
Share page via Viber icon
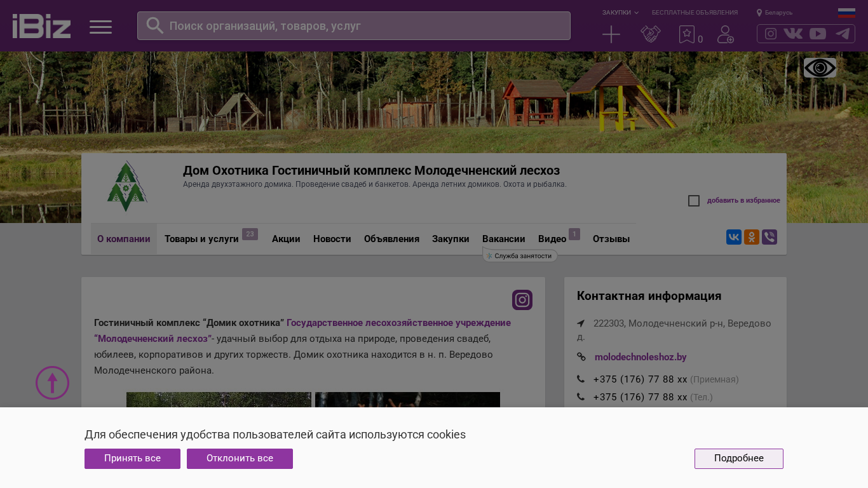[769, 237]
